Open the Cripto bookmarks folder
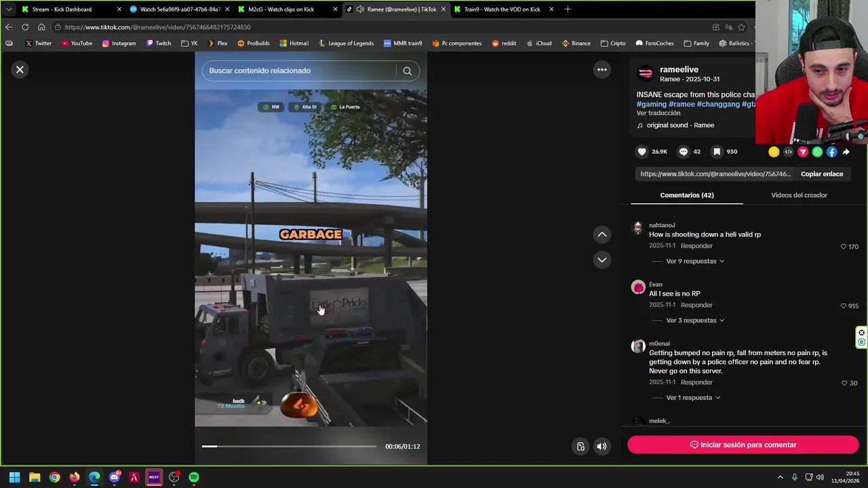 coord(612,43)
